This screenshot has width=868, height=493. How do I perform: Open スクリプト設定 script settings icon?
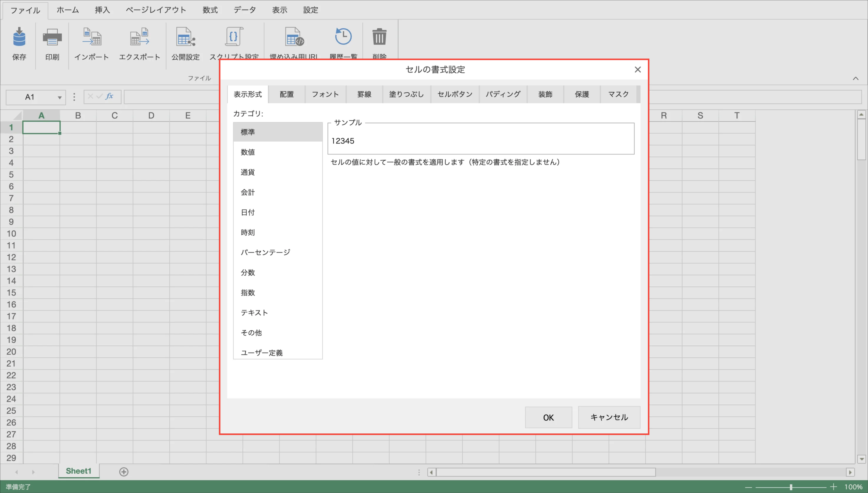[234, 37]
